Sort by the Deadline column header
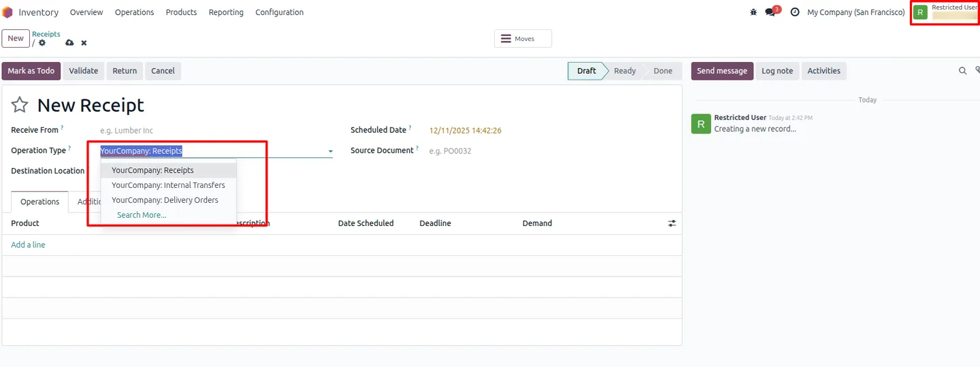980x367 pixels. coord(435,223)
